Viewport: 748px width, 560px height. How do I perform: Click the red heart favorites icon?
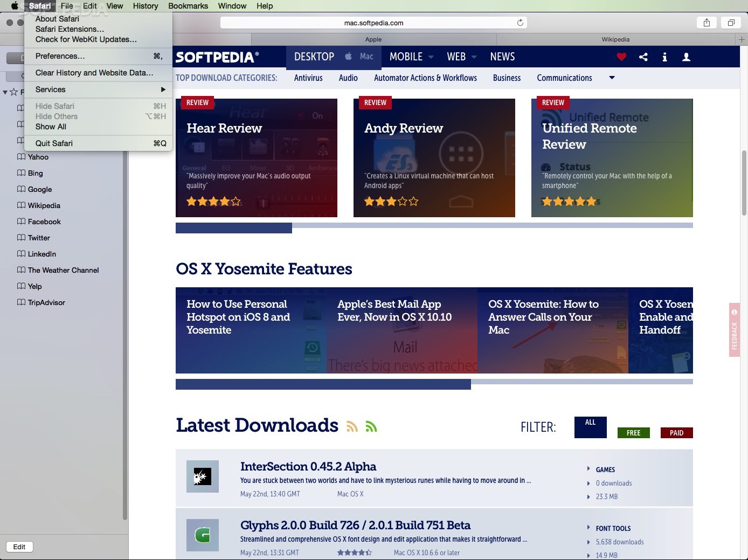point(621,57)
